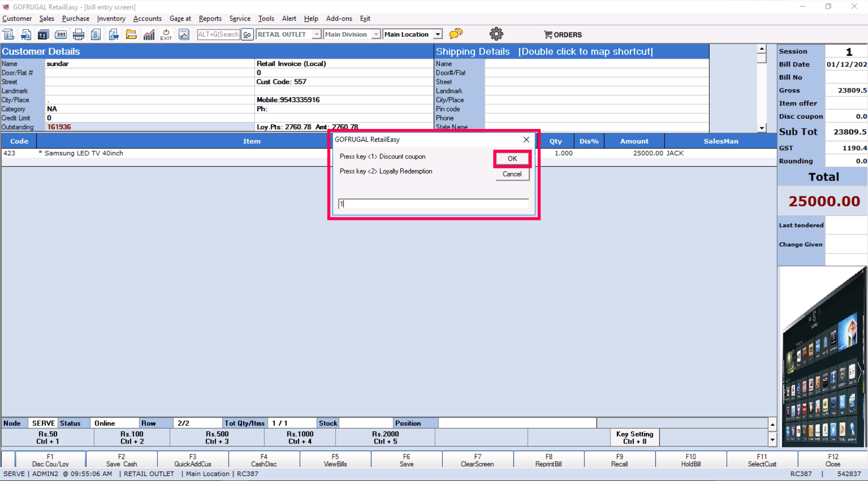868x481 pixels.
Task: Click F1 Disc Cou/Loy function key
Action: point(50,460)
